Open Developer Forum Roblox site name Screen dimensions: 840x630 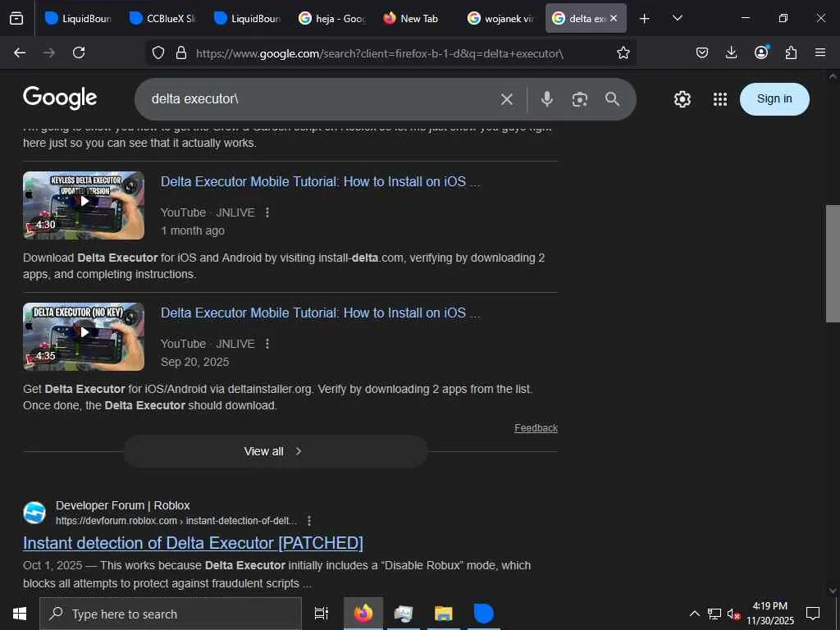(123, 505)
